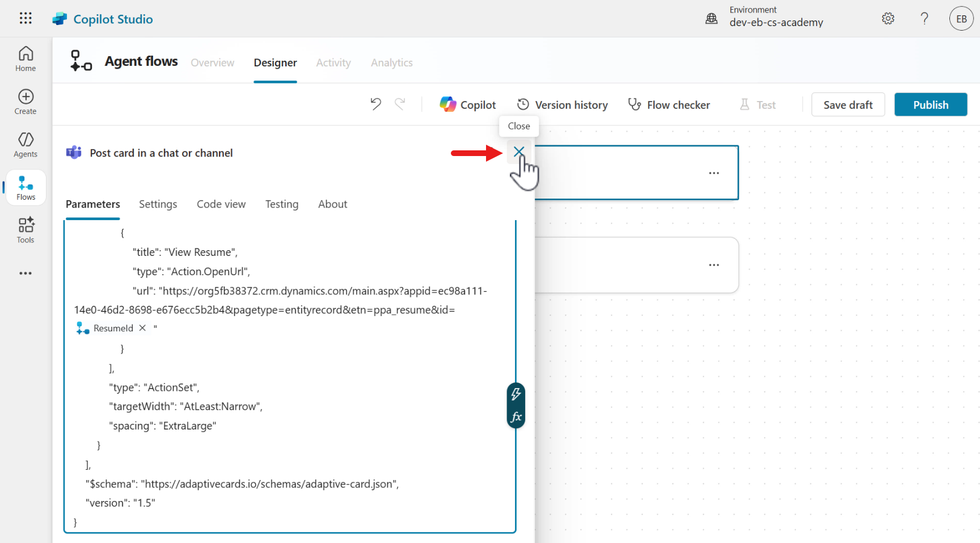This screenshot has height=543, width=980.
Task: Switch to the Code view tab
Action: click(x=221, y=204)
